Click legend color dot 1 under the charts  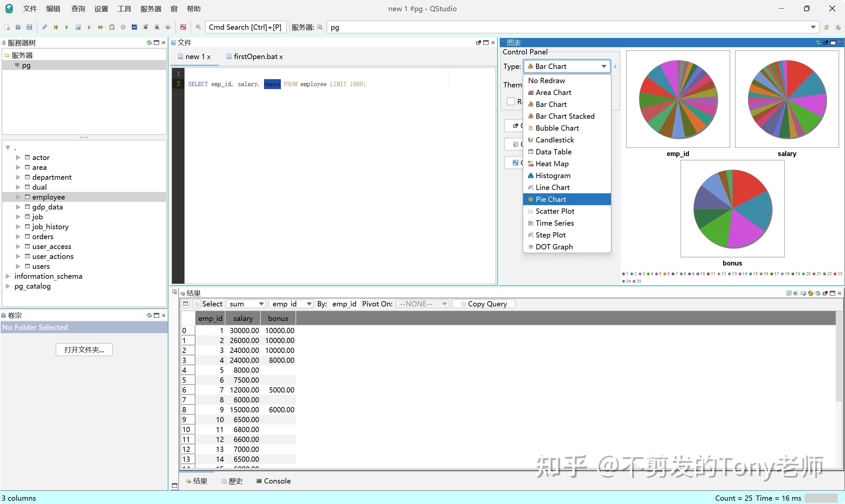[x=625, y=274]
